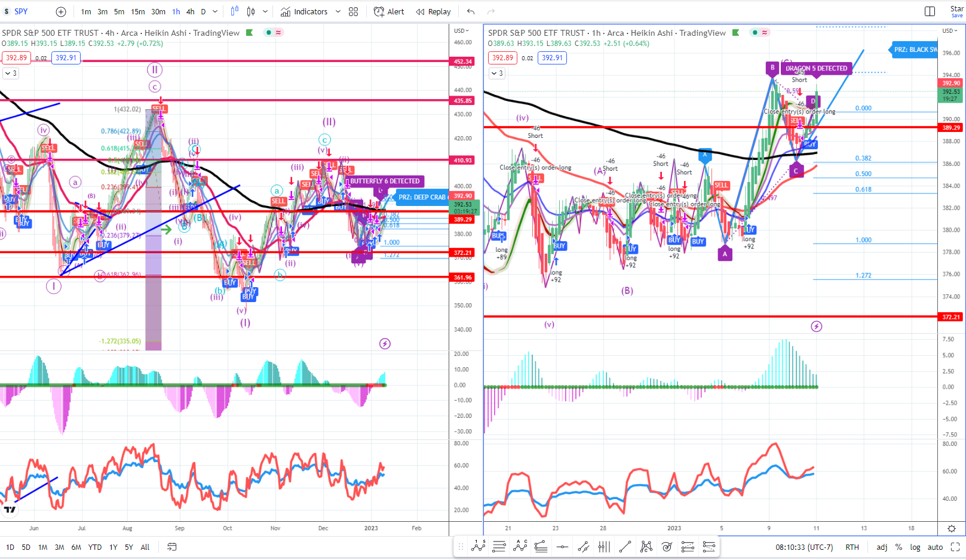This screenshot has width=966, height=560.
Task: Select the trend line tool
Action: [x=625, y=546]
